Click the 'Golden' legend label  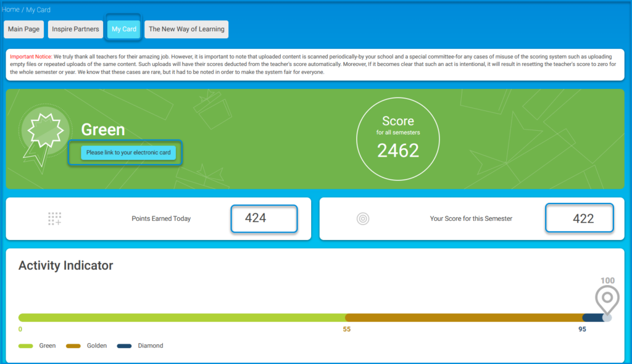pyautogui.click(x=97, y=346)
